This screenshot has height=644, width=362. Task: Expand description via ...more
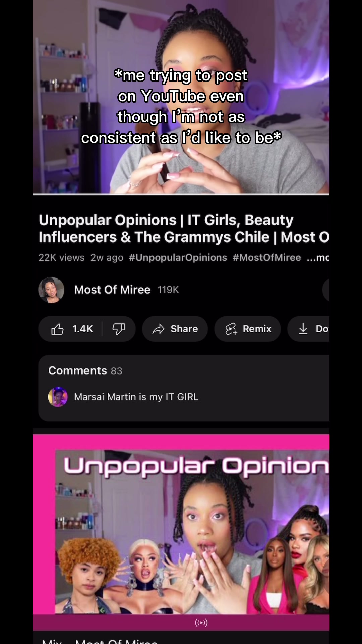318,258
